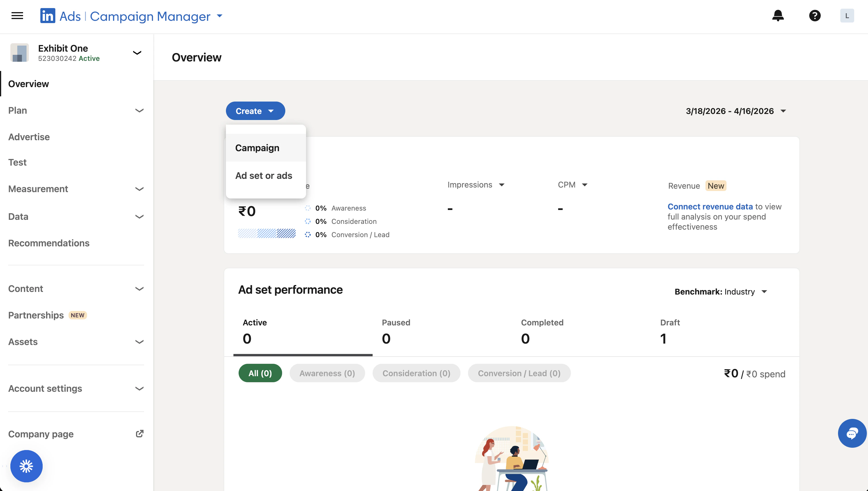The width and height of the screenshot is (868, 491).
Task: Open the hamburger navigation menu
Action: click(17, 16)
